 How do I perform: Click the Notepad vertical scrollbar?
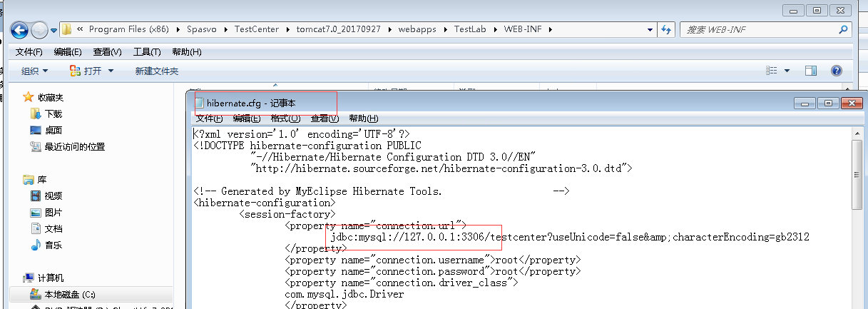(858, 214)
